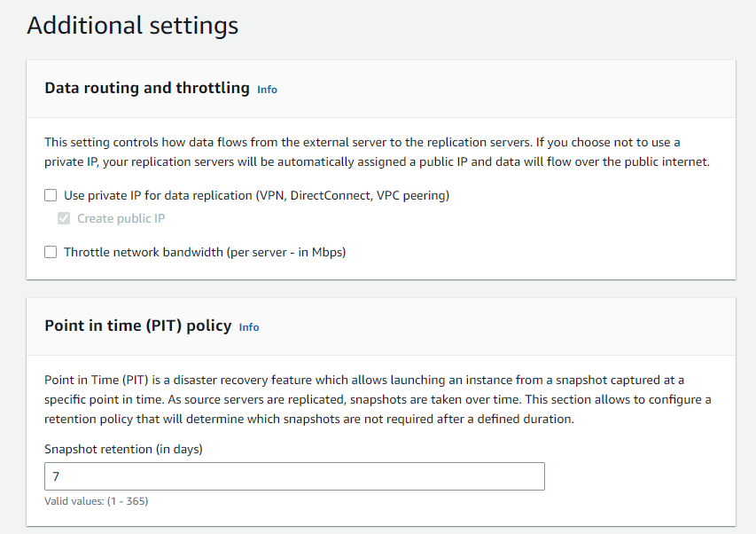
Task: Click the "Create public IP" label text
Action: pyautogui.click(x=121, y=218)
